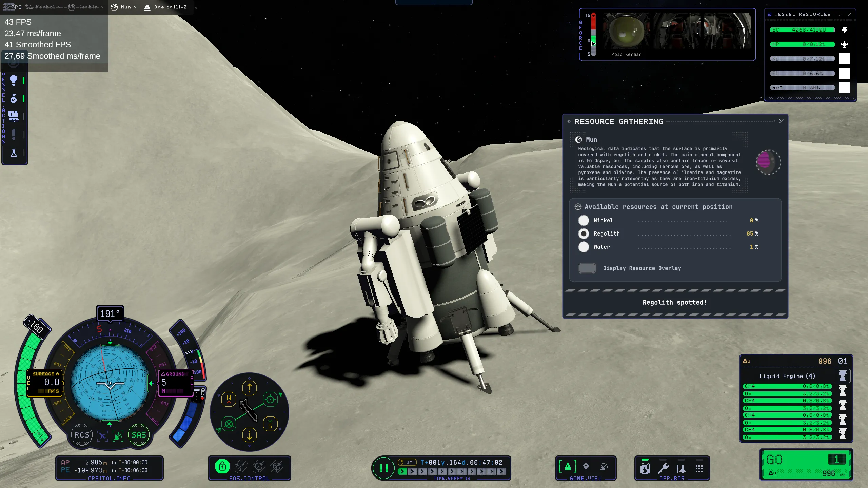
Task: Close the Resource Gathering window
Action: click(781, 121)
